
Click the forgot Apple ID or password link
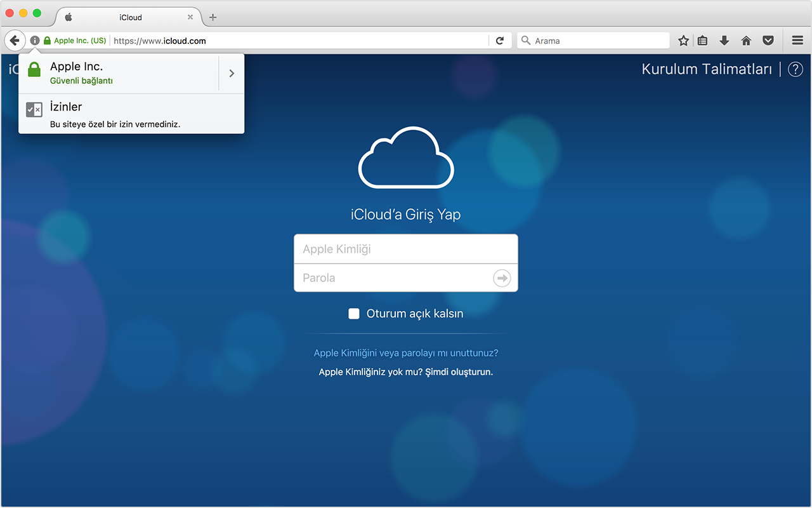coord(406,353)
